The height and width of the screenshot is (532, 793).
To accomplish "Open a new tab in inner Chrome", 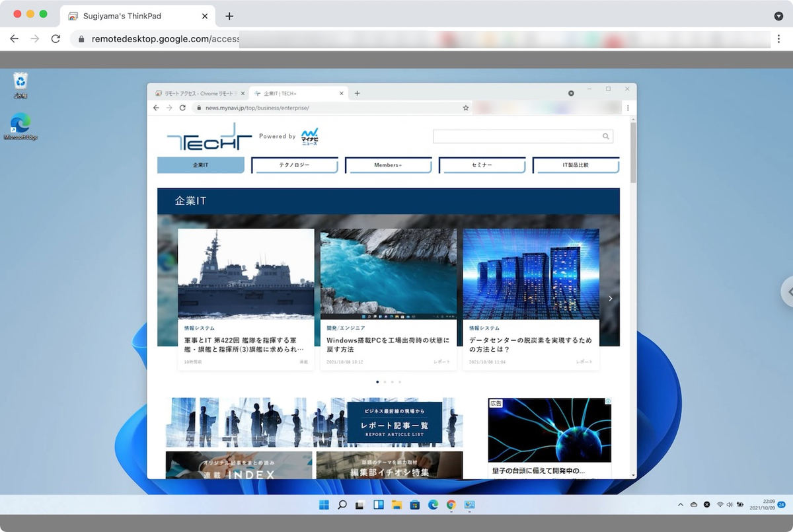I will pyautogui.click(x=357, y=93).
